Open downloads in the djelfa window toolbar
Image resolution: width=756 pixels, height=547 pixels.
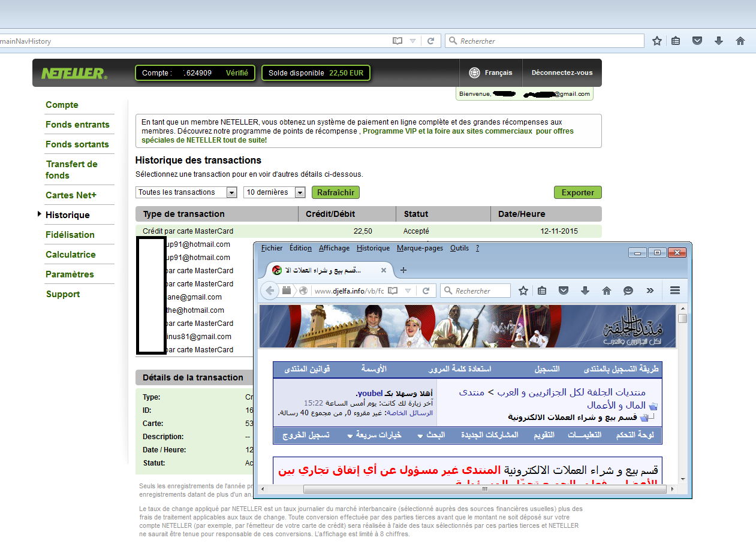[x=585, y=291]
